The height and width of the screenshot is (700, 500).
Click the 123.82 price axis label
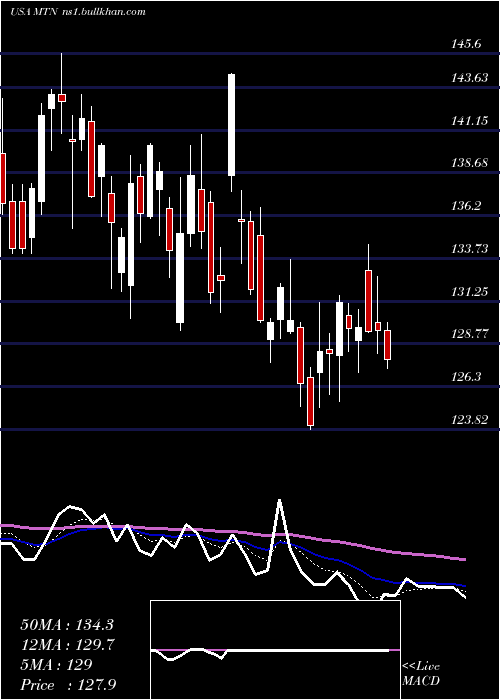tap(470, 420)
